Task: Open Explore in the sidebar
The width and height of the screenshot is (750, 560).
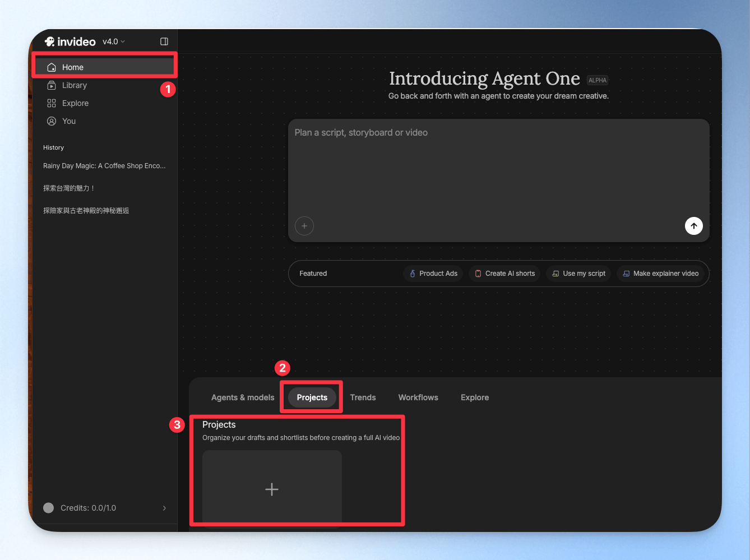Action: click(104, 103)
